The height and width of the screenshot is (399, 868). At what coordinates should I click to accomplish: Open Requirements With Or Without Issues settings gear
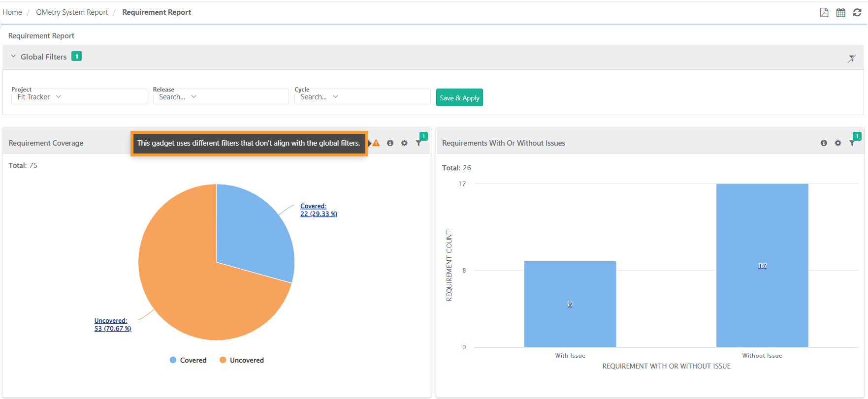(x=838, y=143)
